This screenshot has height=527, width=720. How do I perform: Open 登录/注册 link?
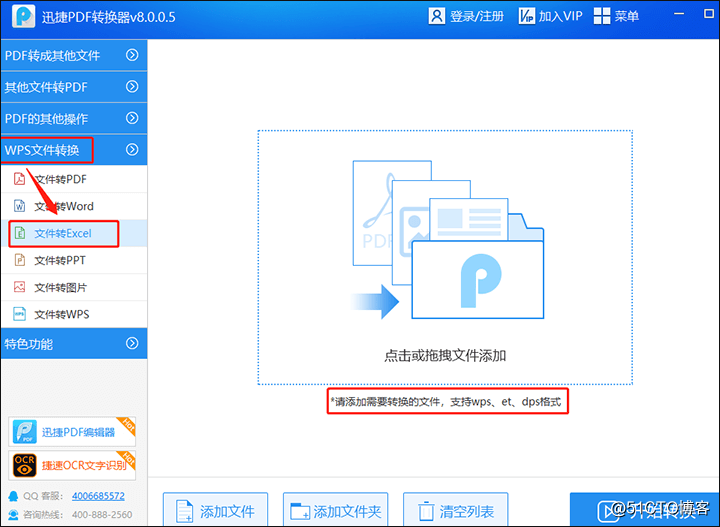[476, 17]
